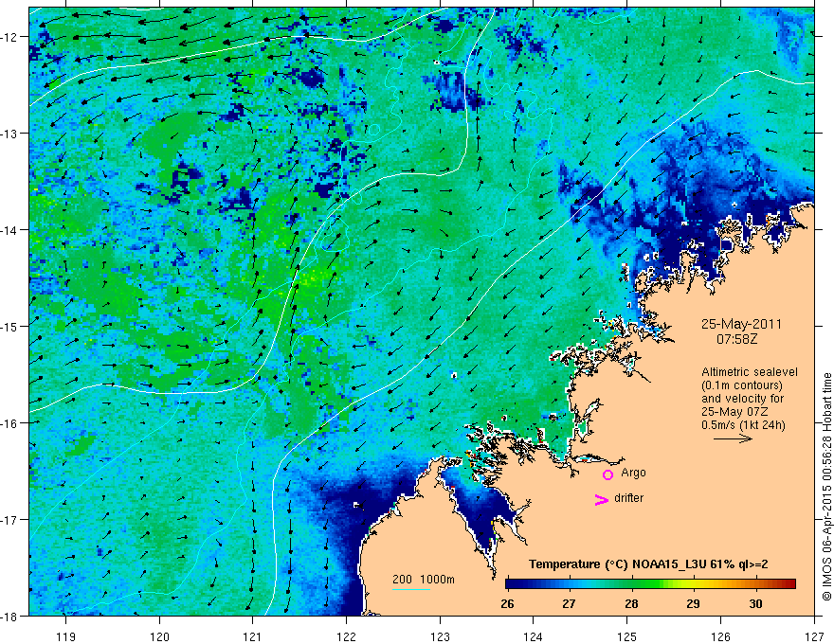Click the temperature color bar at 28

[x=631, y=584]
